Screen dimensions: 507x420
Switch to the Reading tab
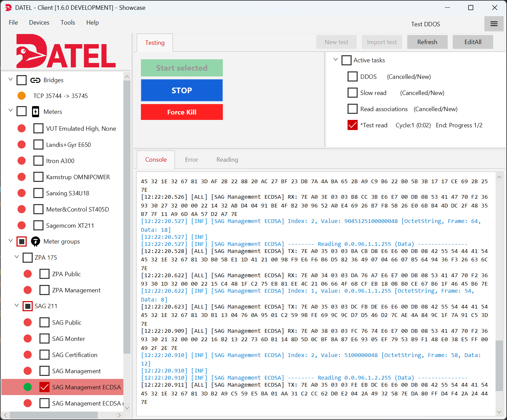pos(227,160)
